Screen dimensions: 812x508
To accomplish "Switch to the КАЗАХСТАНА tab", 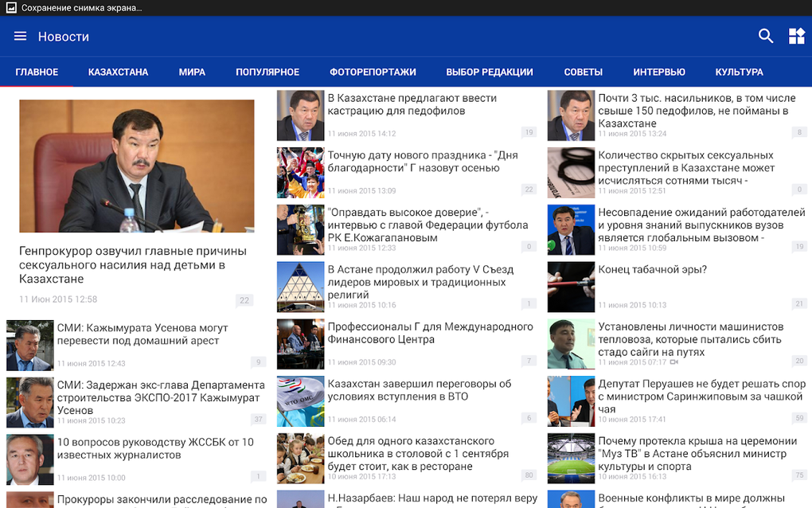I will 118,72.
